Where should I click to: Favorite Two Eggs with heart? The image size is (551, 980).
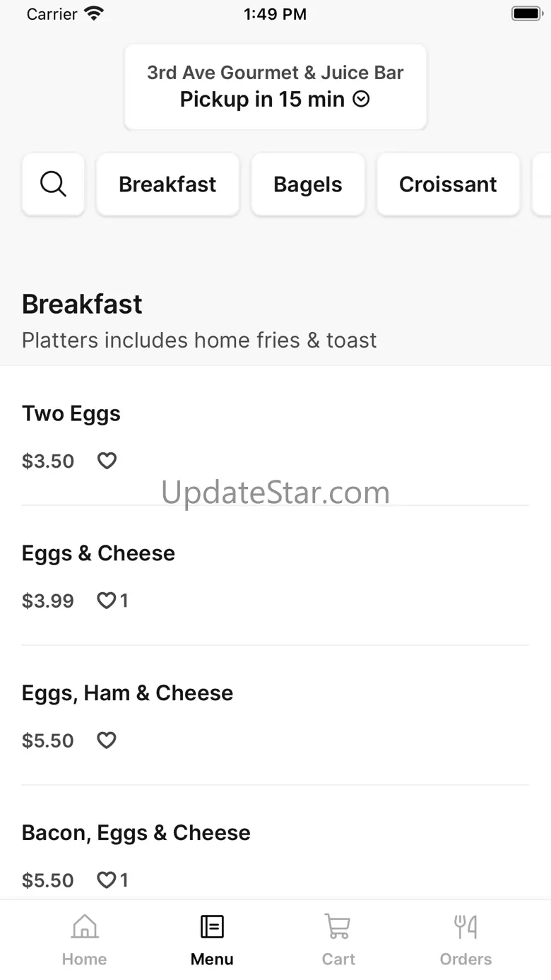point(107,461)
